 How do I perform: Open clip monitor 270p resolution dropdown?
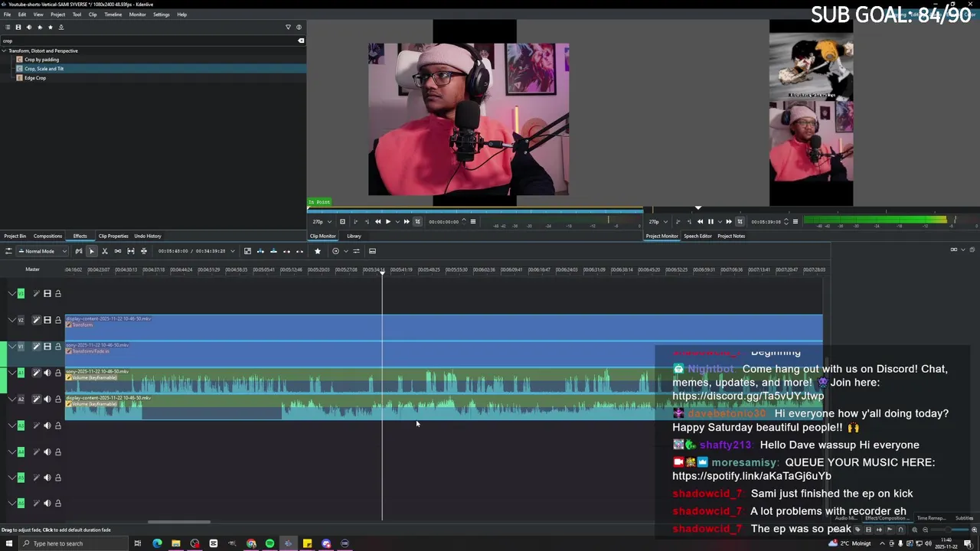point(318,222)
